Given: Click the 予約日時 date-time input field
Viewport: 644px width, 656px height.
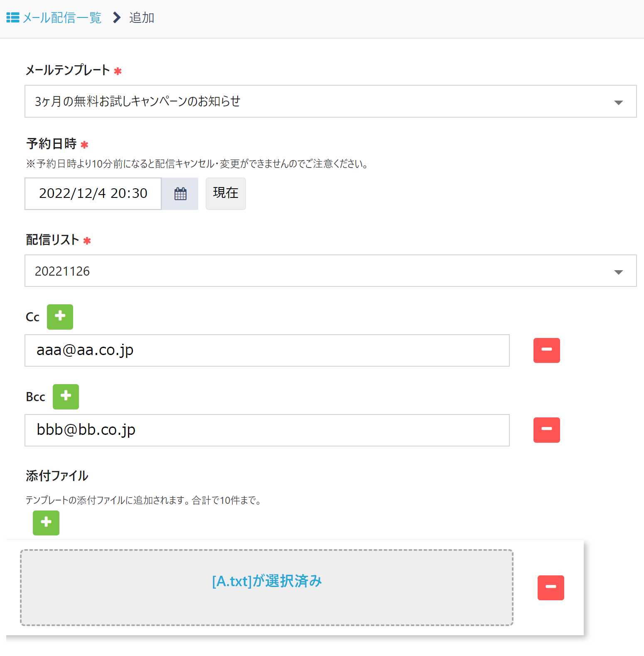Looking at the screenshot, I should pos(93,194).
